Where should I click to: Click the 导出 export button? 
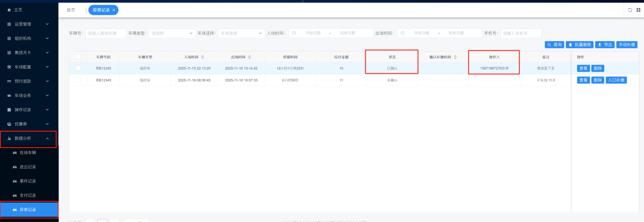point(605,44)
